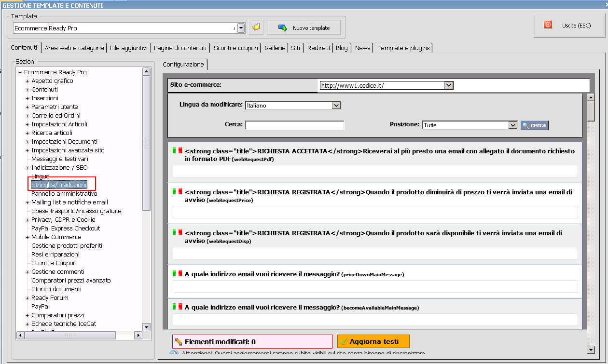608x364 pixels.
Task: Select Sconti e Coupon in the tree
Action: pos(54,263)
